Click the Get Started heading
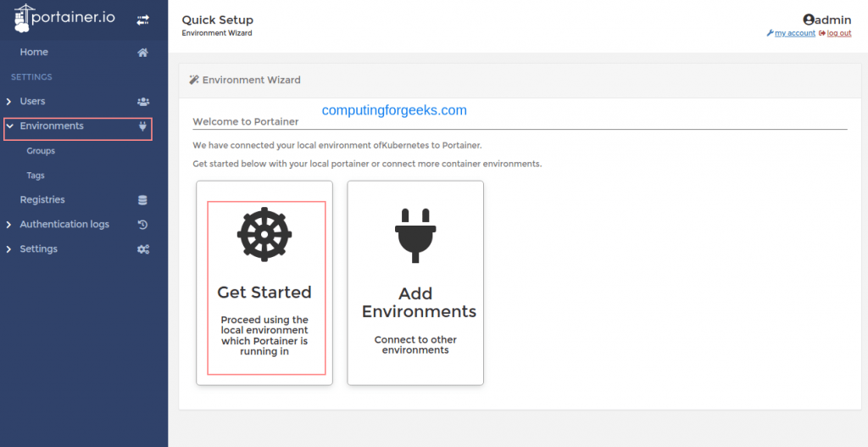 tap(264, 292)
